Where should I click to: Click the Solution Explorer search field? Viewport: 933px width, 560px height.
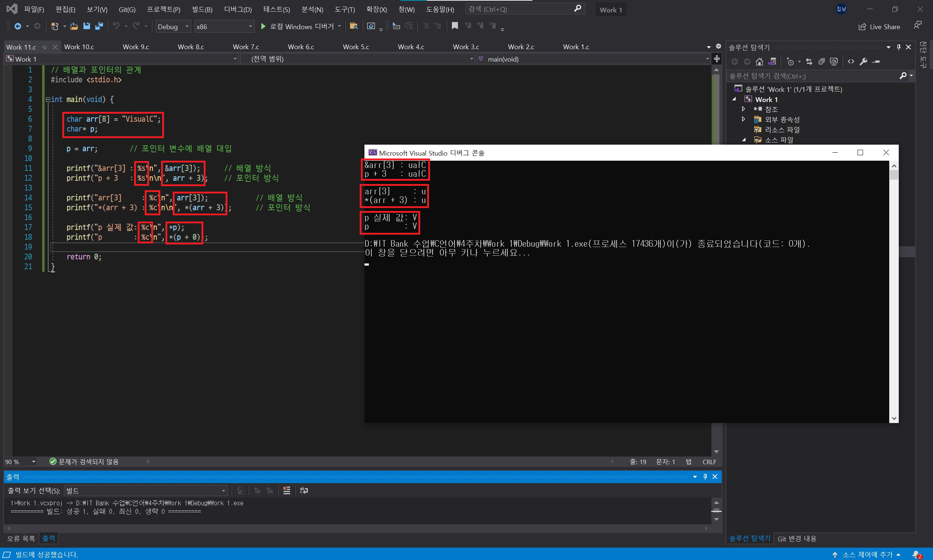(x=812, y=76)
